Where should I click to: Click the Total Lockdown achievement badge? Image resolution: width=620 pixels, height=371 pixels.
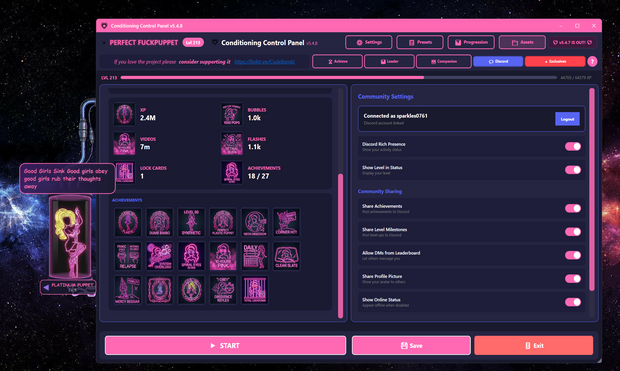click(255, 290)
